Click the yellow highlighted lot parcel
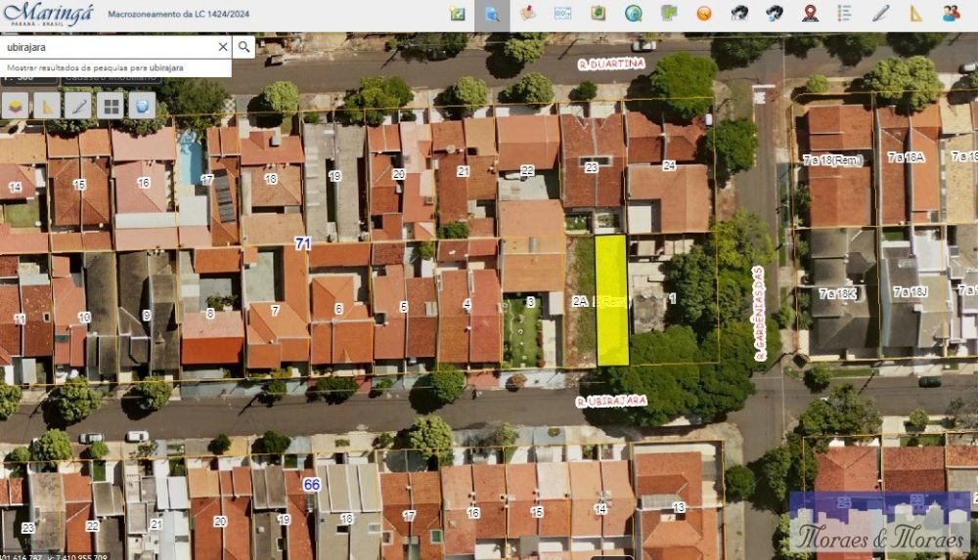The image size is (978, 560). [611, 300]
